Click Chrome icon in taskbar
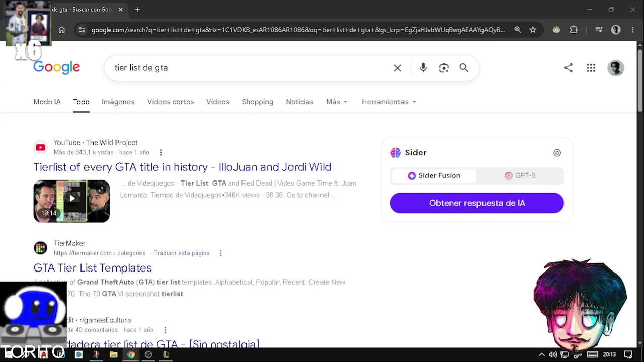Viewport: 644px width, 362px height. coord(131,354)
